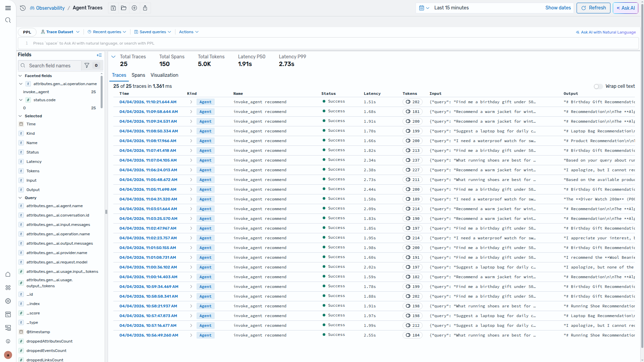Click the 2.73s latency cell
This screenshot has height=362, width=644.
point(370,180)
